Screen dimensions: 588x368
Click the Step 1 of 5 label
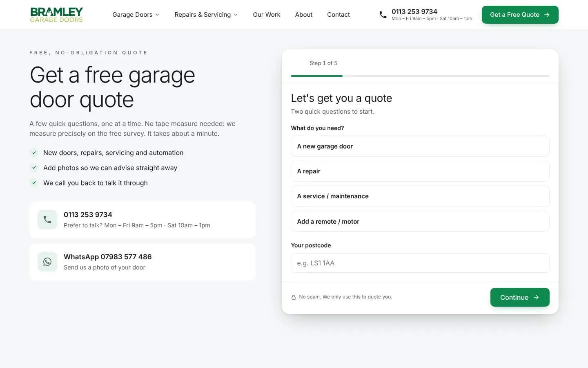pyautogui.click(x=323, y=63)
